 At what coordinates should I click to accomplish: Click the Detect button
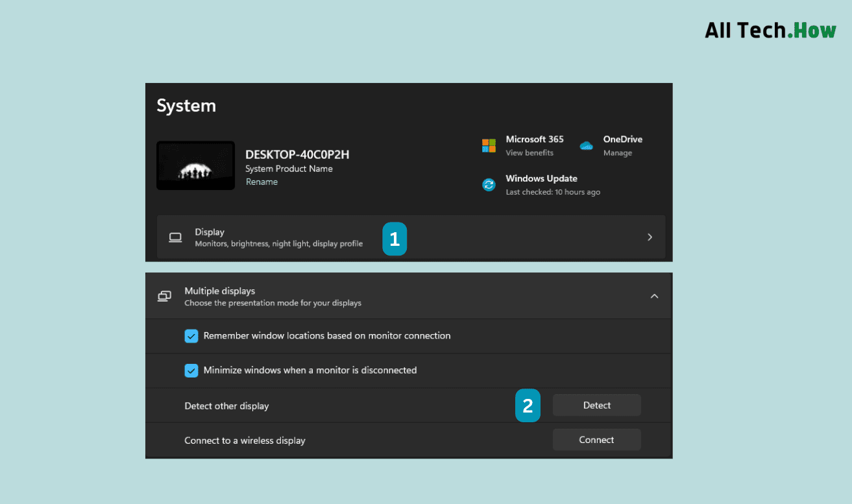click(x=597, y=405)
